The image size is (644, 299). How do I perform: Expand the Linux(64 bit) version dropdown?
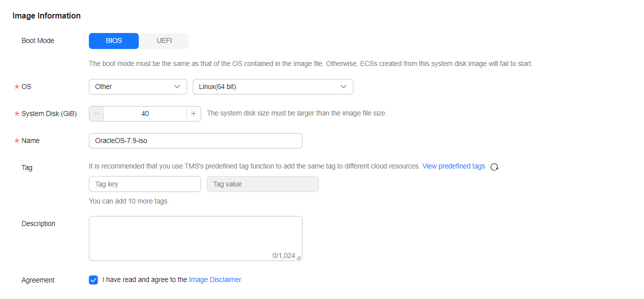[x=273, y=86]
